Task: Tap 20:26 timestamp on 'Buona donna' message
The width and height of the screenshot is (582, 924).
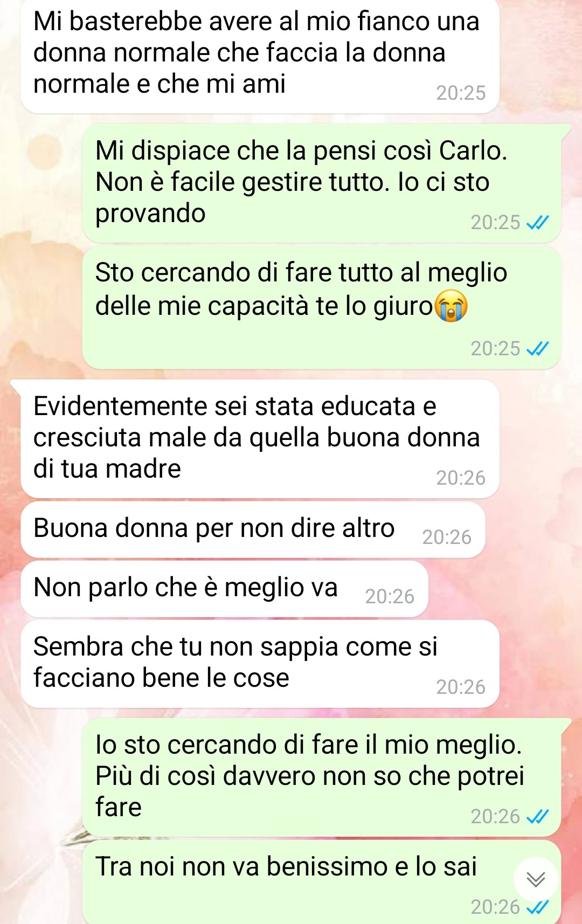Action: coord(447,537)
